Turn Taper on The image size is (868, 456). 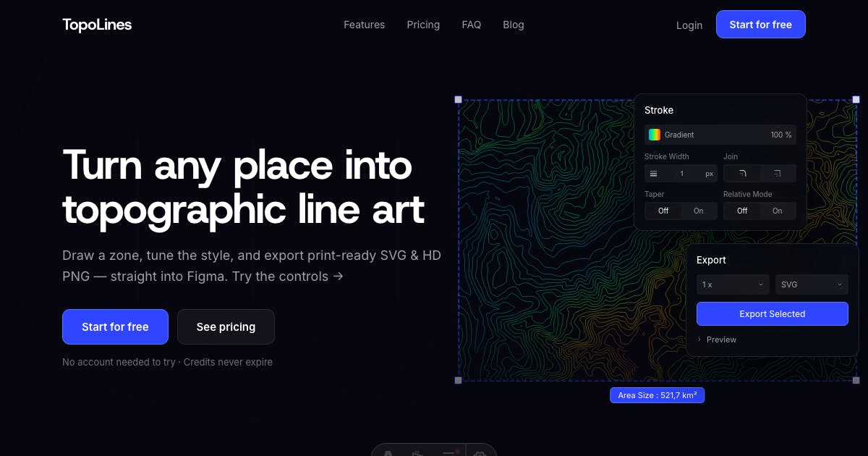[699, 211]
